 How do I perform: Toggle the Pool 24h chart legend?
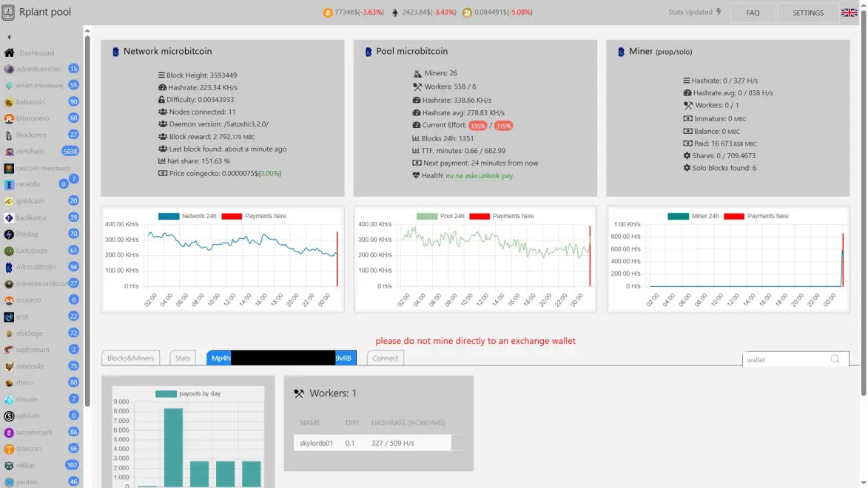[440, 217]
